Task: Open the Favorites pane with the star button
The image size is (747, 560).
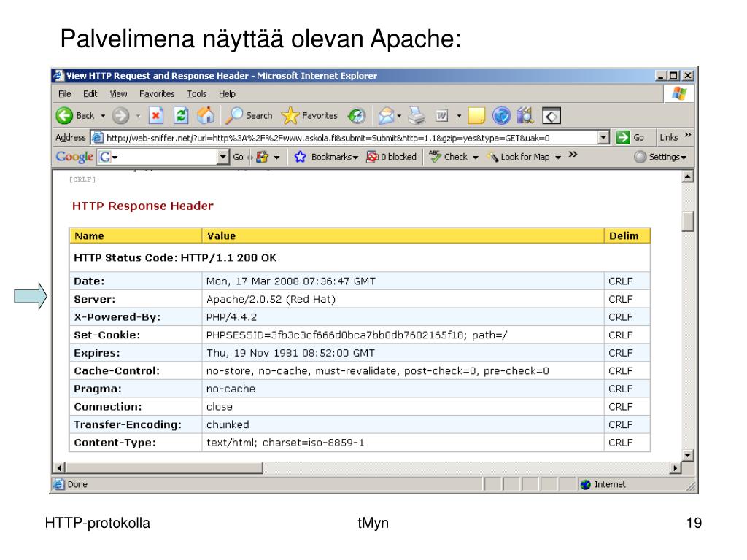Action: (309, 116)
